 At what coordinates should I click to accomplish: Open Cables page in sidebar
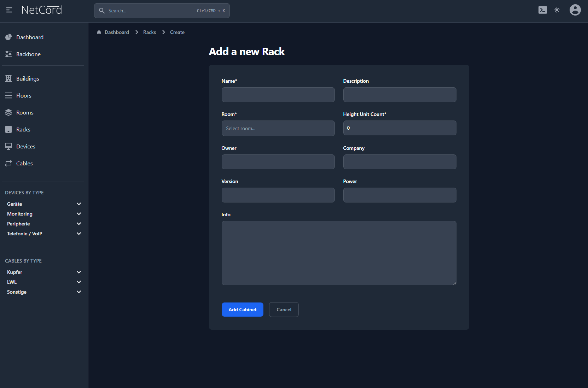pos(24,164)
